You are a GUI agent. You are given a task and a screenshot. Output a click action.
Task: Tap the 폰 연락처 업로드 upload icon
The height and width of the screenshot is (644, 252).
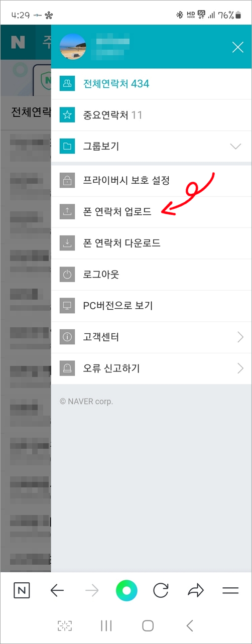point(67,212)
